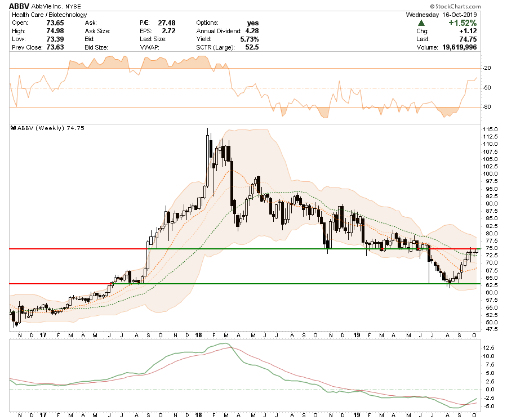Screen dimensions: 507x420
Task: Click the -50 label on the oscillator axis
Action: click(487, 88)
